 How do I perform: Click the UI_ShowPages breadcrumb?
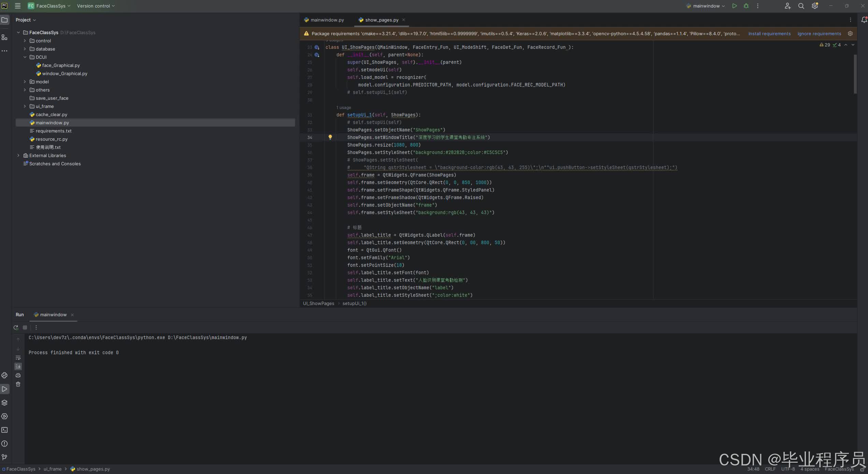319,303
